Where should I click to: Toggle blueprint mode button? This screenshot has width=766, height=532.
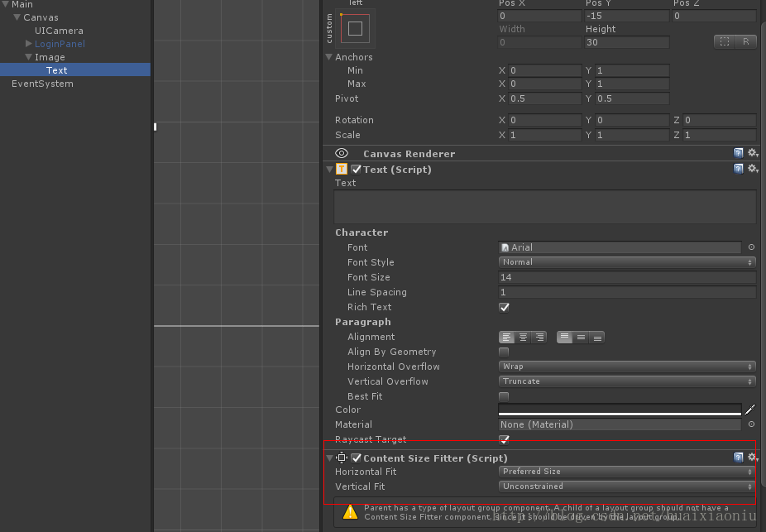[725, 41]
